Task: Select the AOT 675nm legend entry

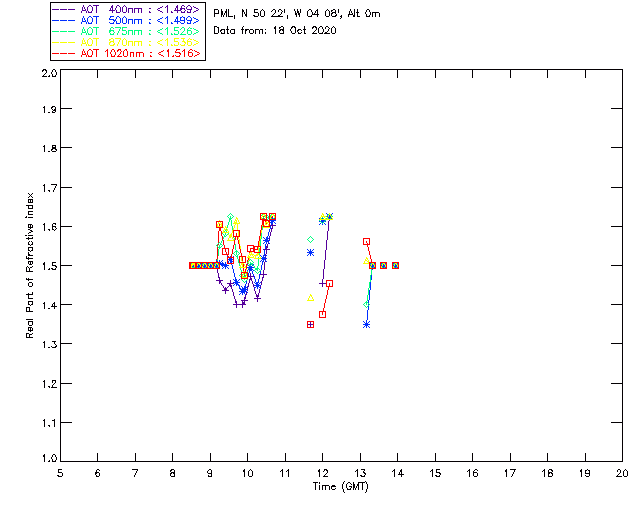Action: pyautogui.click(x=127, y=31)
